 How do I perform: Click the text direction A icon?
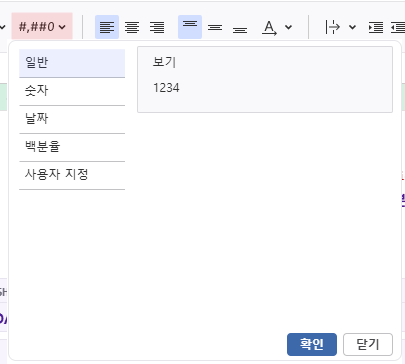click(269, 27)
